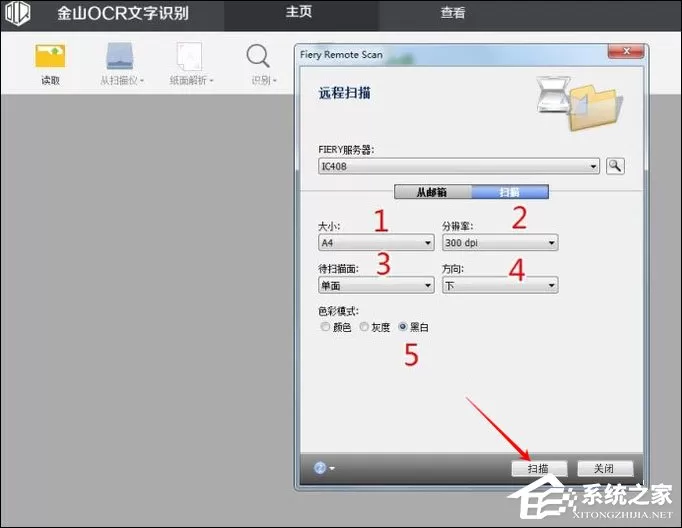Click the 识别 magnifier icon
682x528 pixels.
(x=258, y=56)
